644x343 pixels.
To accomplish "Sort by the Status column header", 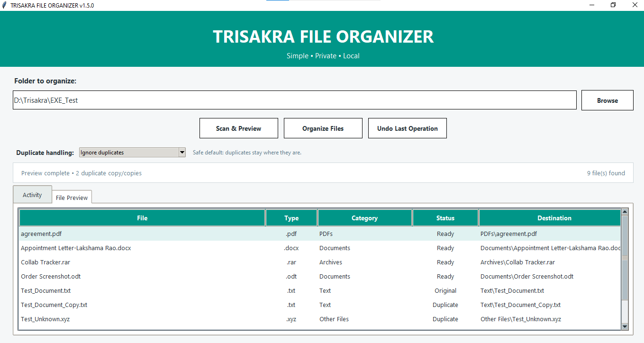I will tap(445, 218).
